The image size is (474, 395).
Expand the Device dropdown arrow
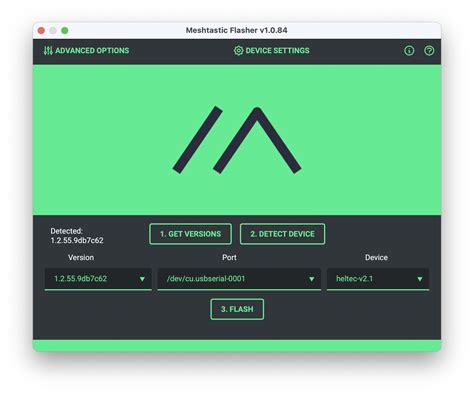(x=420, y=279)
